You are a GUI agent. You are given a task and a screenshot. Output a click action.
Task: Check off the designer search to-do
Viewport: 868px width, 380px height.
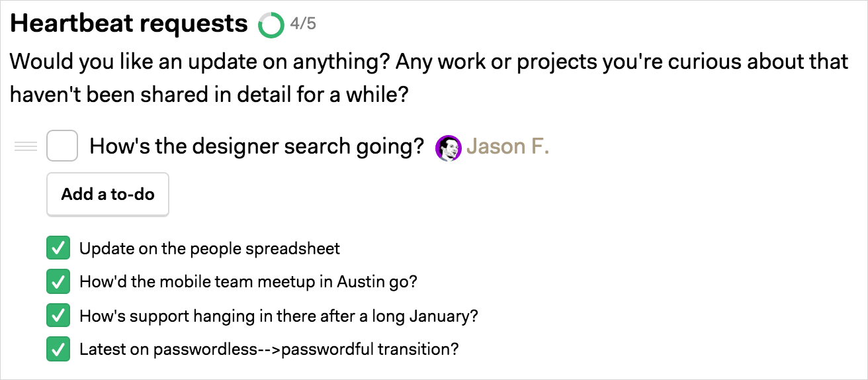tap(62, 146)
